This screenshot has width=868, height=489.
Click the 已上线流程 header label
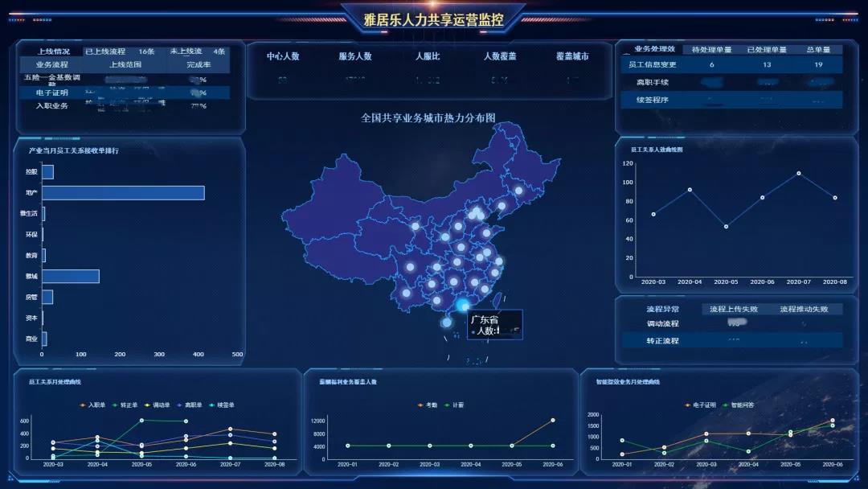104,51
